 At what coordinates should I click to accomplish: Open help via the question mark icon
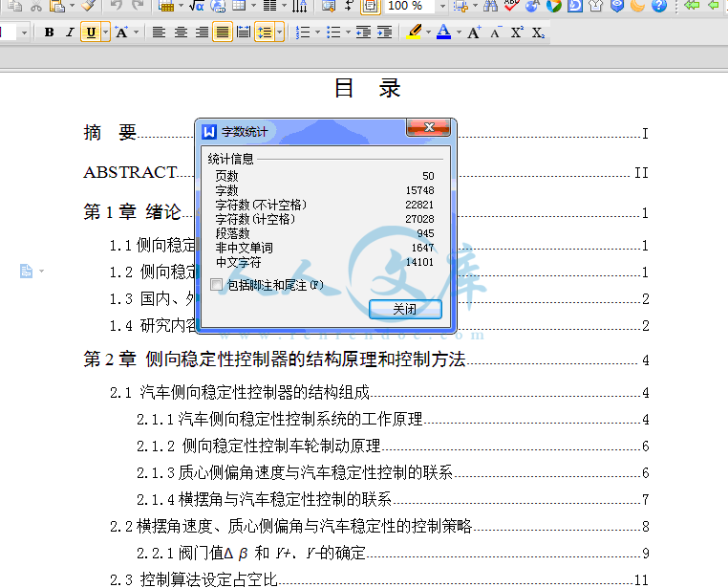659,6
